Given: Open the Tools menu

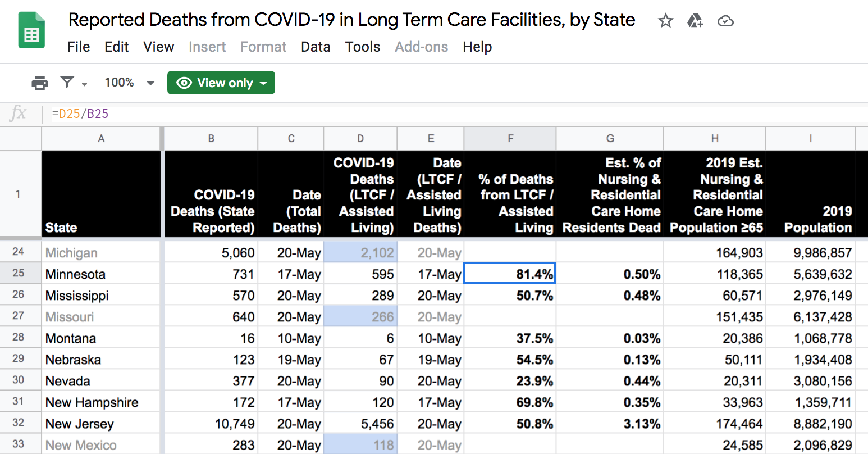Looking at the screenshot, I should (x=363, y=47).
